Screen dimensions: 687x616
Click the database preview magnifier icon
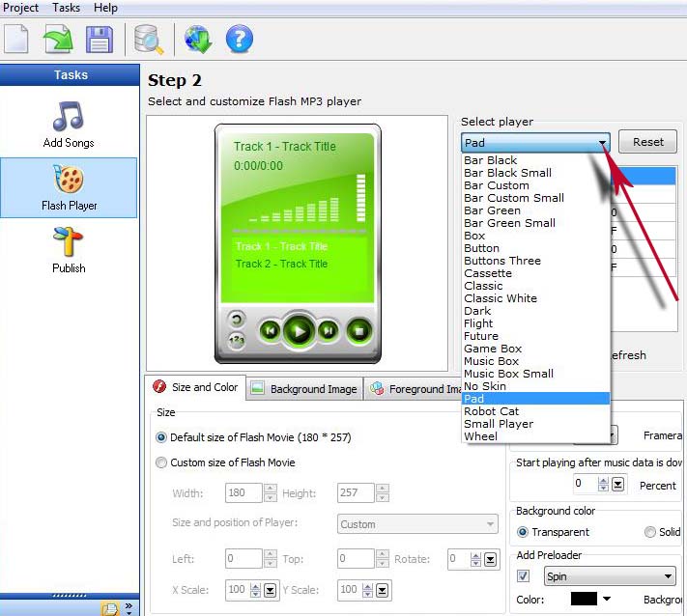(x=150, y=40)
